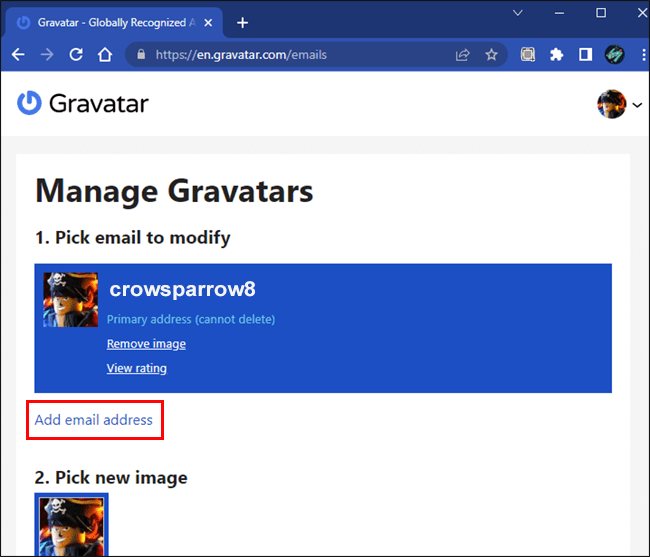Click Remove image link
650x557 pixels.
(x=146, y=344)
